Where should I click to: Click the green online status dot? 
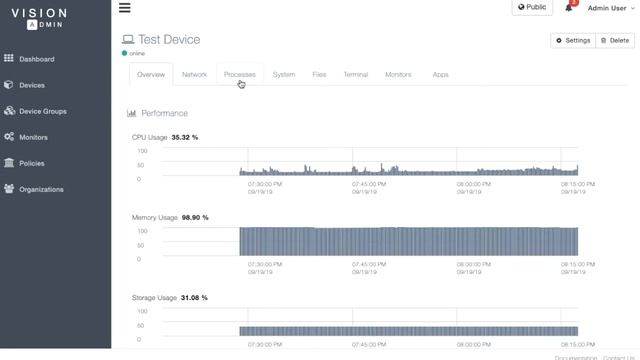pos(124,53)
